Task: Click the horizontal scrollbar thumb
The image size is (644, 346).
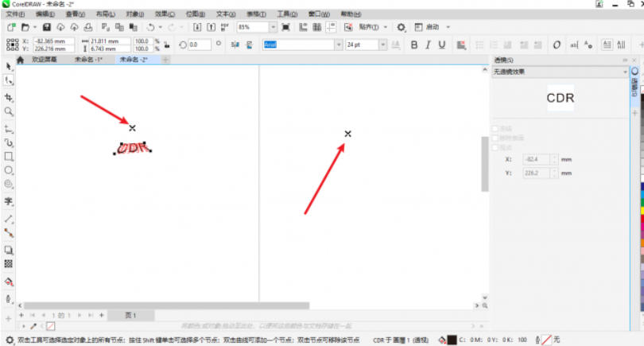Action: 166,305
